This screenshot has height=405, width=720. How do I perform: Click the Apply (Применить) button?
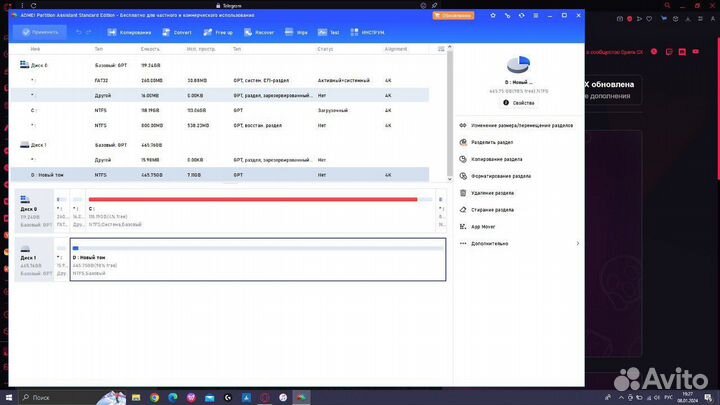point(40,32)
